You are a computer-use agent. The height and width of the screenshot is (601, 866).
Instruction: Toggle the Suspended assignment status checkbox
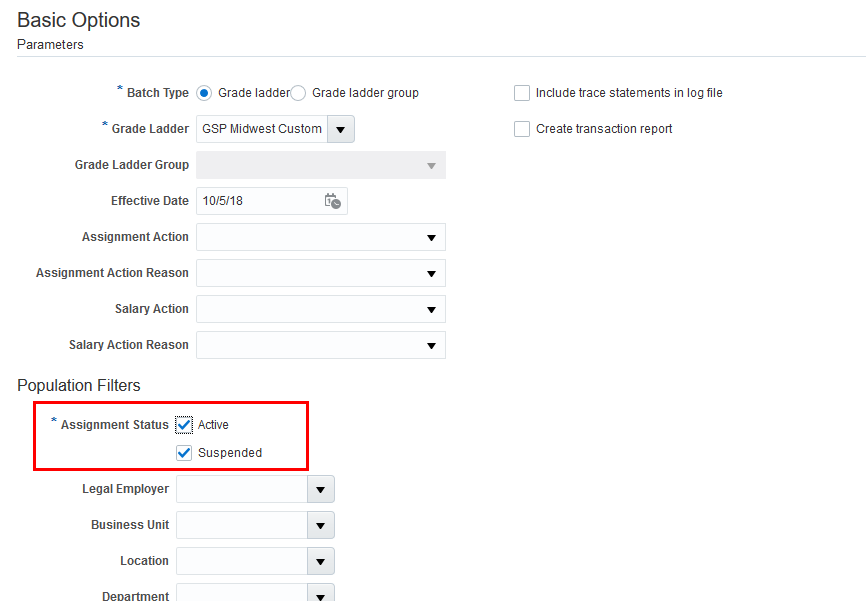pos(184,453)
